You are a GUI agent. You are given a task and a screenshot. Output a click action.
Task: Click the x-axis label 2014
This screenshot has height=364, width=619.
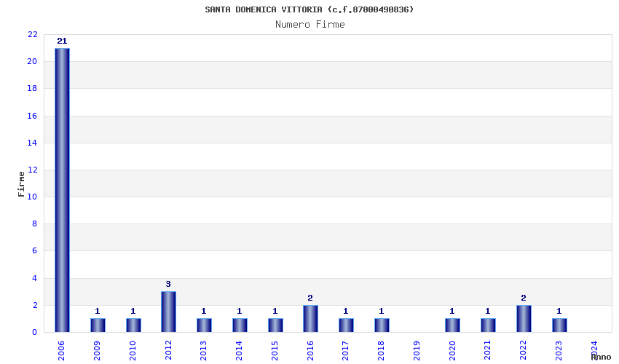239,351
